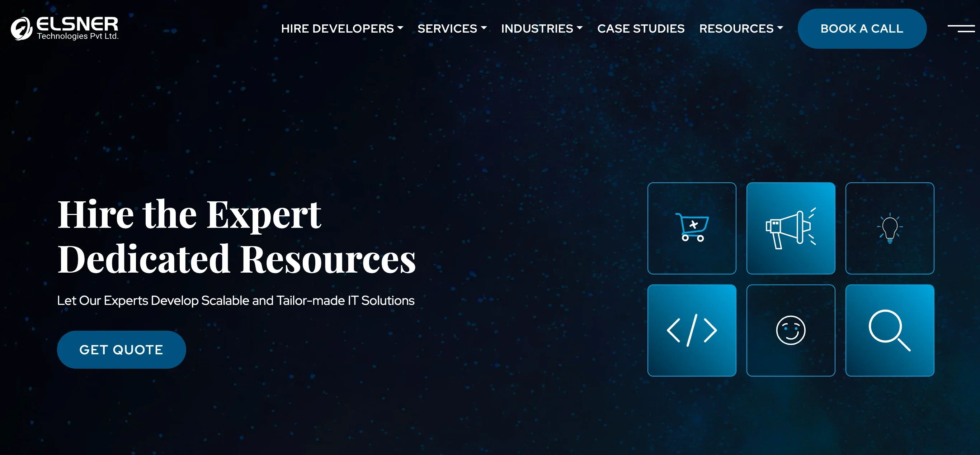Open the Case Studies menu item
The image size is (980, 455).
coord(641,29)
